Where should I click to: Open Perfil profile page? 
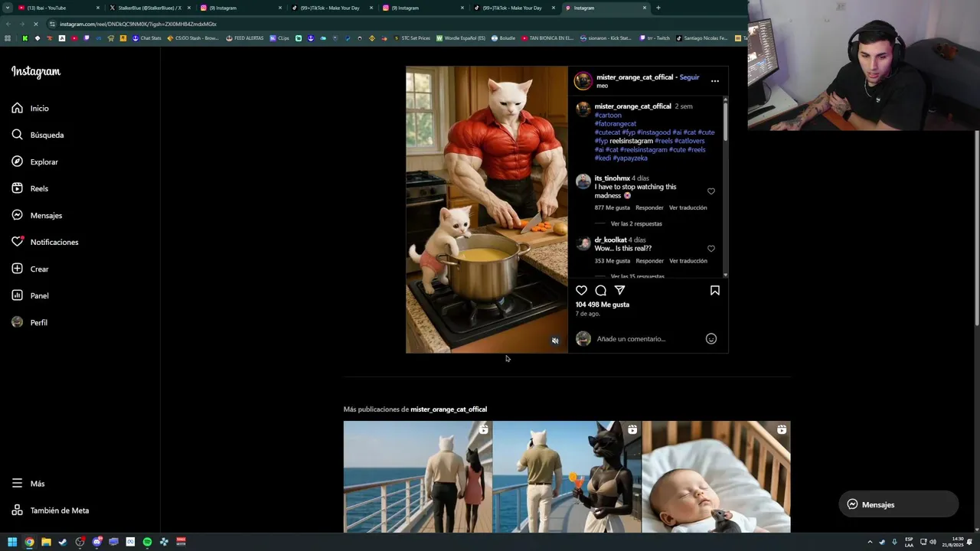(29, 322)
